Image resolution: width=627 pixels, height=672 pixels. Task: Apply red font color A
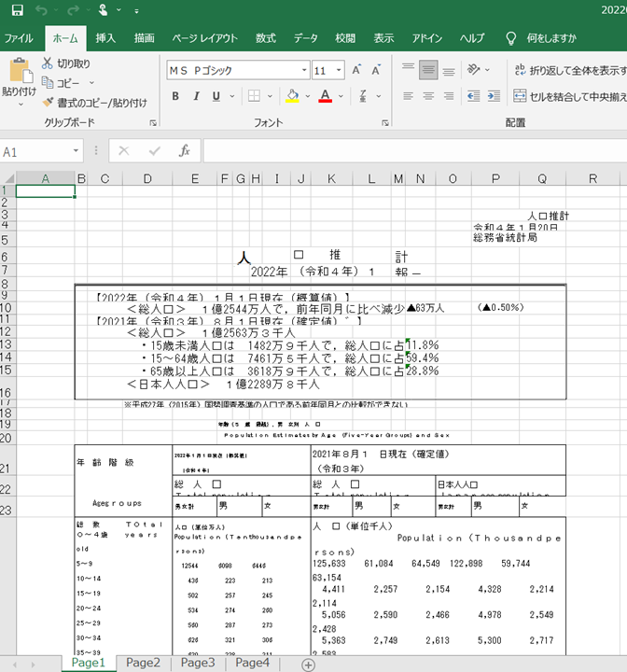326,96
